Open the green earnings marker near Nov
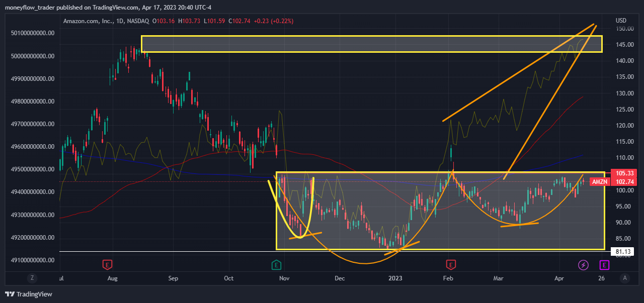 click(276, 264)
